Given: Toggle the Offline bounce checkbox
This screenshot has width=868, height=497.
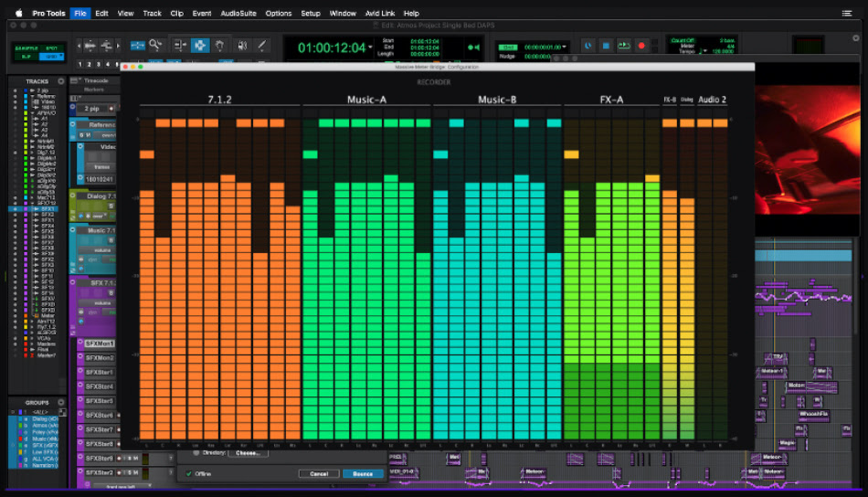Looking at the screenshot, I should pos(189,473).
